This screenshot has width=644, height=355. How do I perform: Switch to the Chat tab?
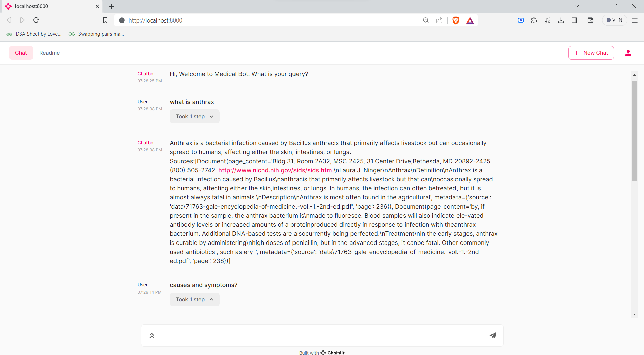click(21, 53)
